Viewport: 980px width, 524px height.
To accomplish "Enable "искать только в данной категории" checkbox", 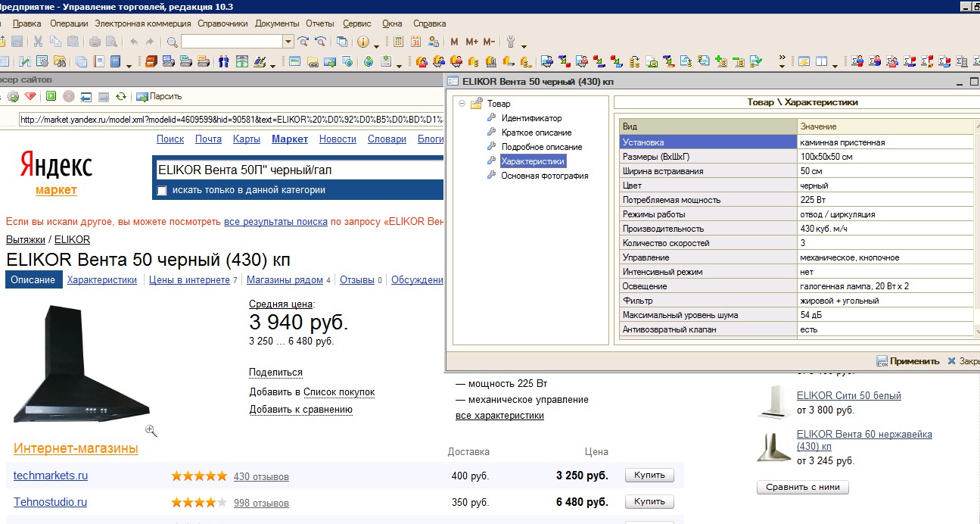I will pyautogui.click(x=162, y=191).
